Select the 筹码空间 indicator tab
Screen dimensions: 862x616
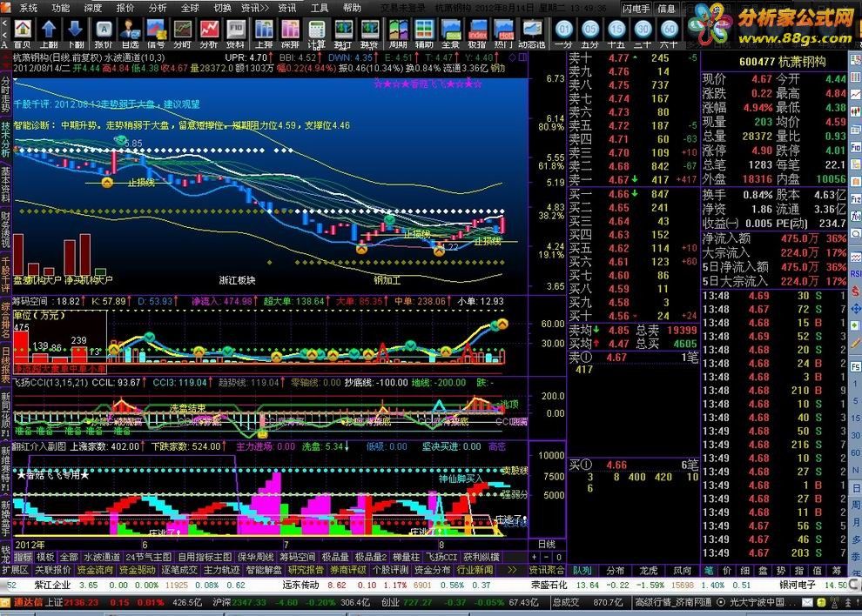298,557
